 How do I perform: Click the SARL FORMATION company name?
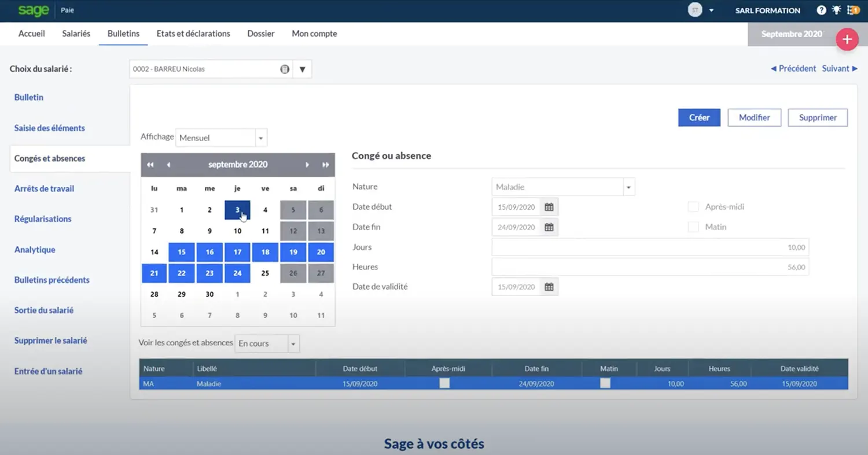(x=767, y=10)
